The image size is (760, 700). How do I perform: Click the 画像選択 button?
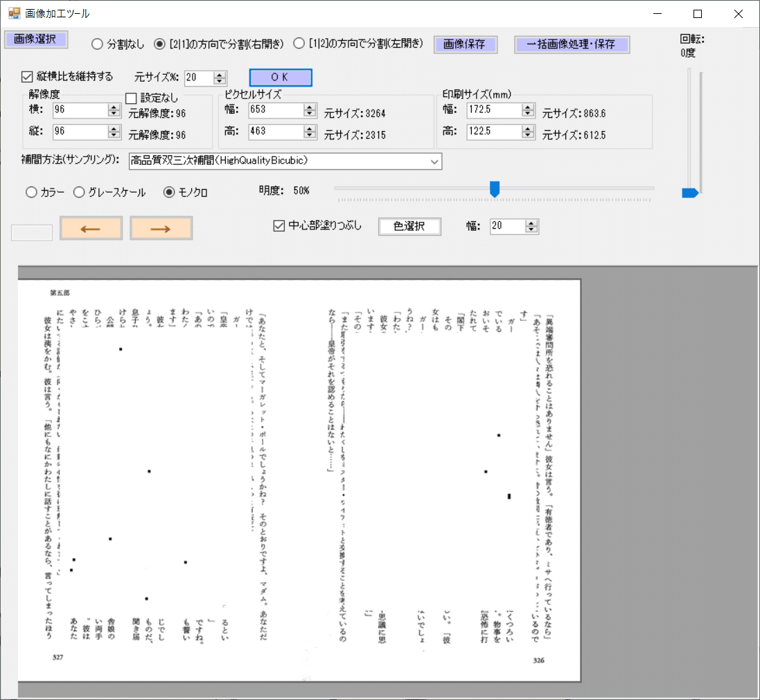pyautogui.click(x=35, y=40)
